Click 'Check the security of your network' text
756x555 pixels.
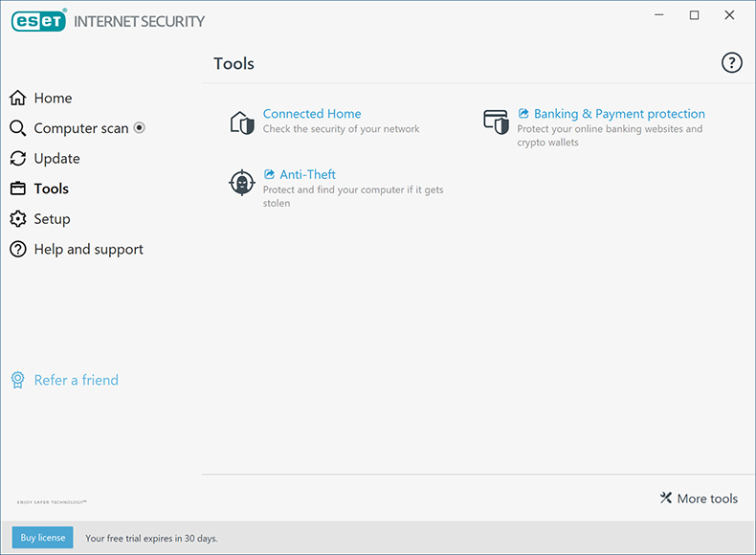pos(341,129)
